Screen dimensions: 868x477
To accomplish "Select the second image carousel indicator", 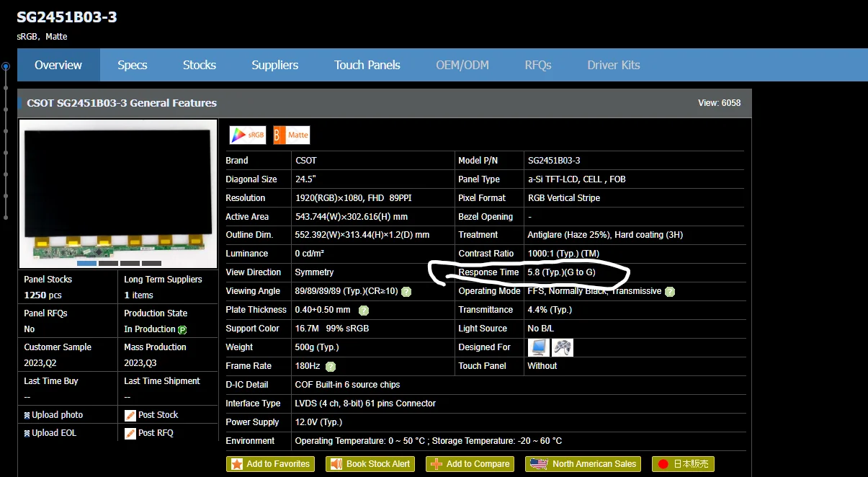I will click(108, 264).
